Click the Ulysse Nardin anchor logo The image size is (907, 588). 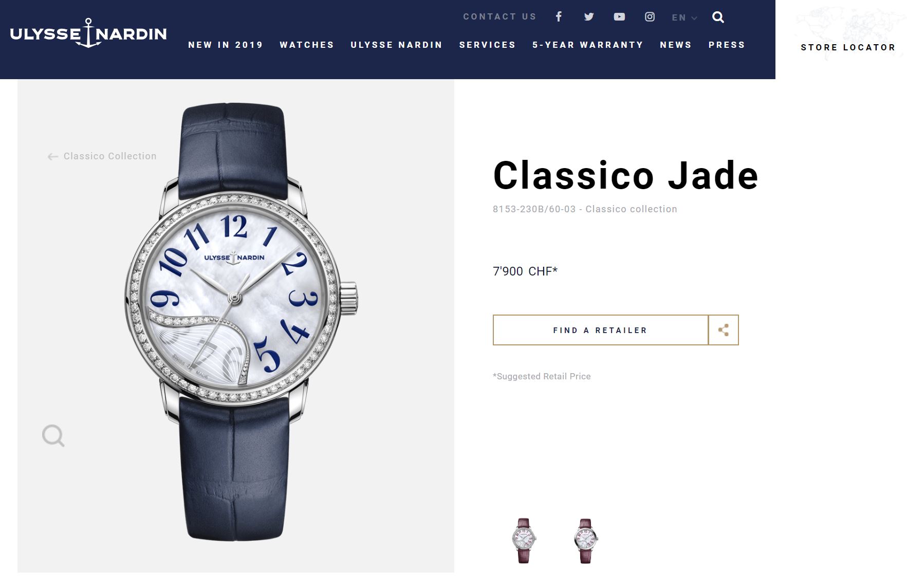click(88, 33)
